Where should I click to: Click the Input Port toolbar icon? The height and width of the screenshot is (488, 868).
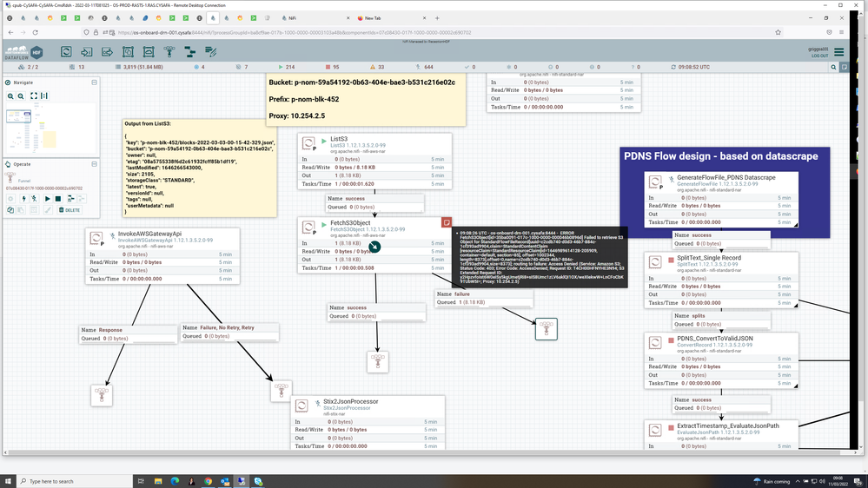point(86,51)
